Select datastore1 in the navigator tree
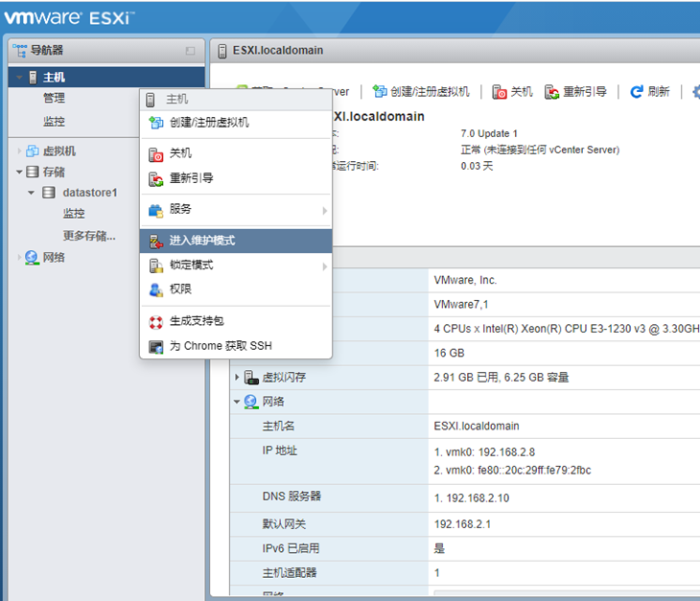 [90, 193]
